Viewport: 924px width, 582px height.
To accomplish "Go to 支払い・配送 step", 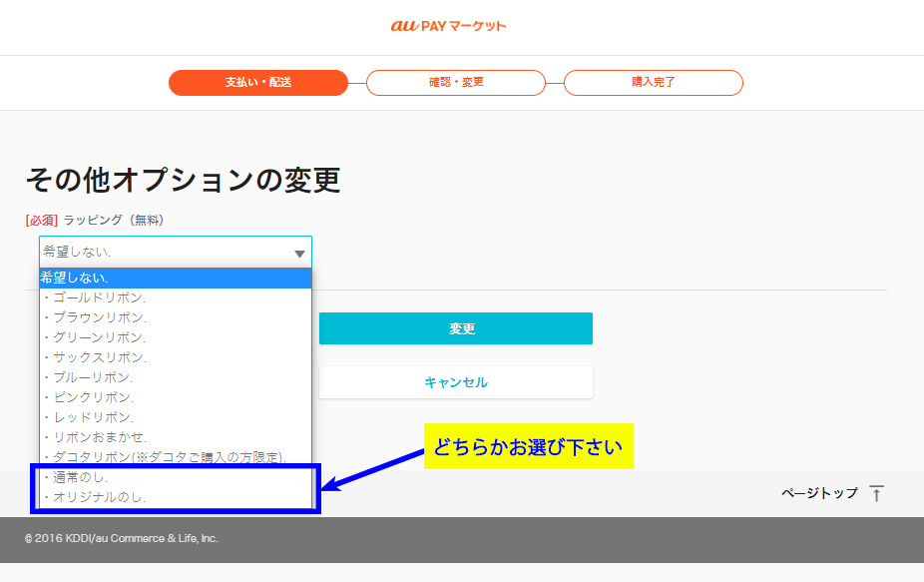I will pyautogui.click(x=257, y=83).
